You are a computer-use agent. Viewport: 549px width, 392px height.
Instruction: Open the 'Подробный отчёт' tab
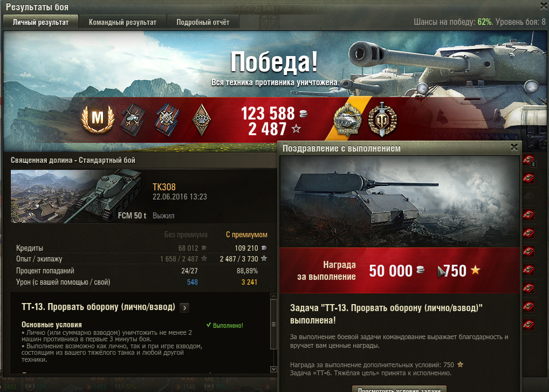pos(203,22)
